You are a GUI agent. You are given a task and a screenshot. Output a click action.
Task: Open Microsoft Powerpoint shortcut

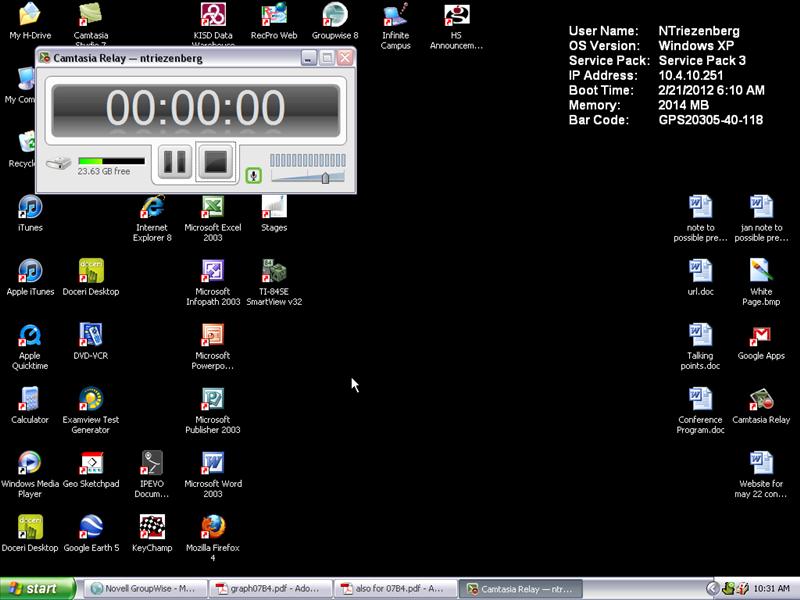213,347
